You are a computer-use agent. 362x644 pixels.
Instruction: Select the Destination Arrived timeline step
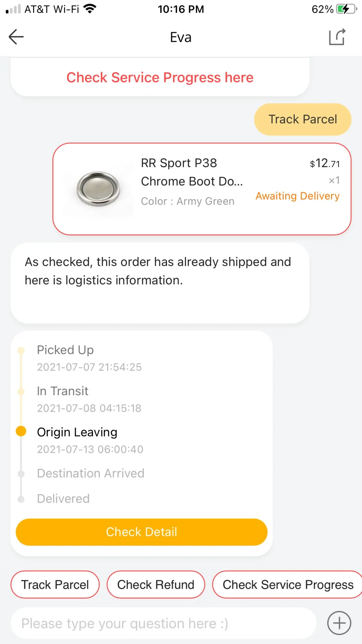(x=90, y=474)
